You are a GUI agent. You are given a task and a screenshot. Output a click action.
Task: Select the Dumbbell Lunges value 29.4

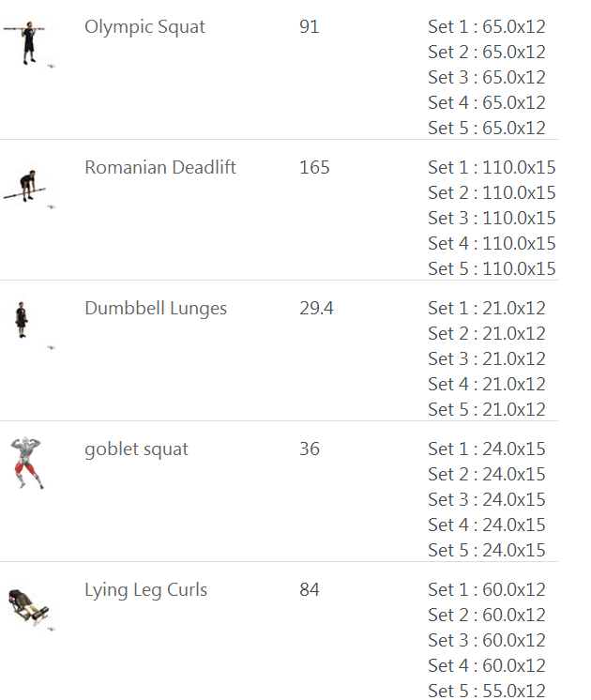coord(316,308)
